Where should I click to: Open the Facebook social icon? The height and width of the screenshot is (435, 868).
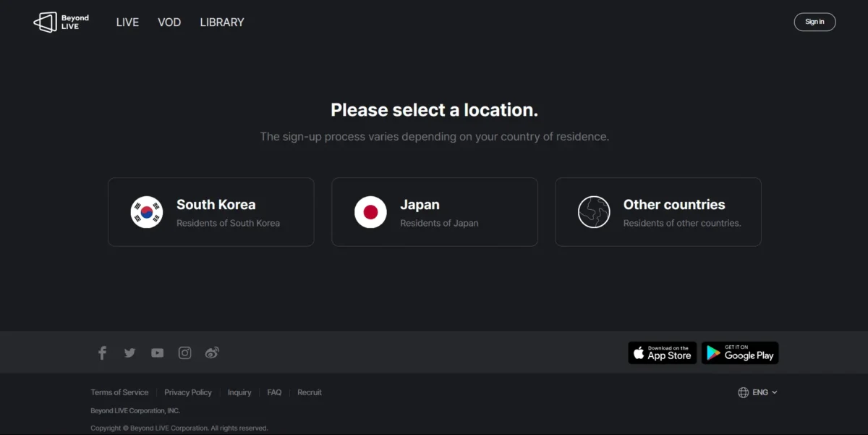[102, 353]
